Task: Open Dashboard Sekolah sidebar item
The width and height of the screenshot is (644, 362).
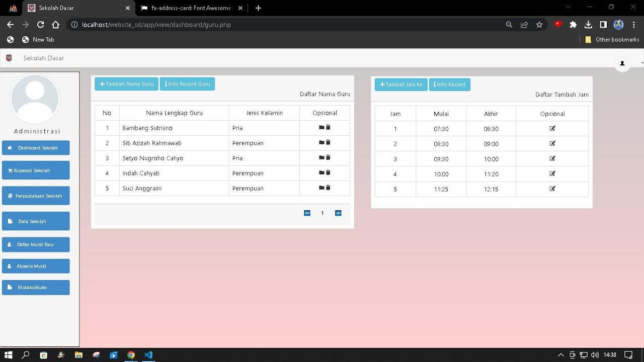Action: click(36, 148)
